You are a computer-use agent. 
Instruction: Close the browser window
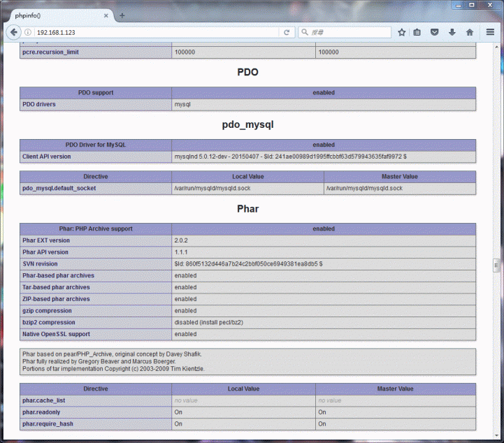click(x=490, y=5)
